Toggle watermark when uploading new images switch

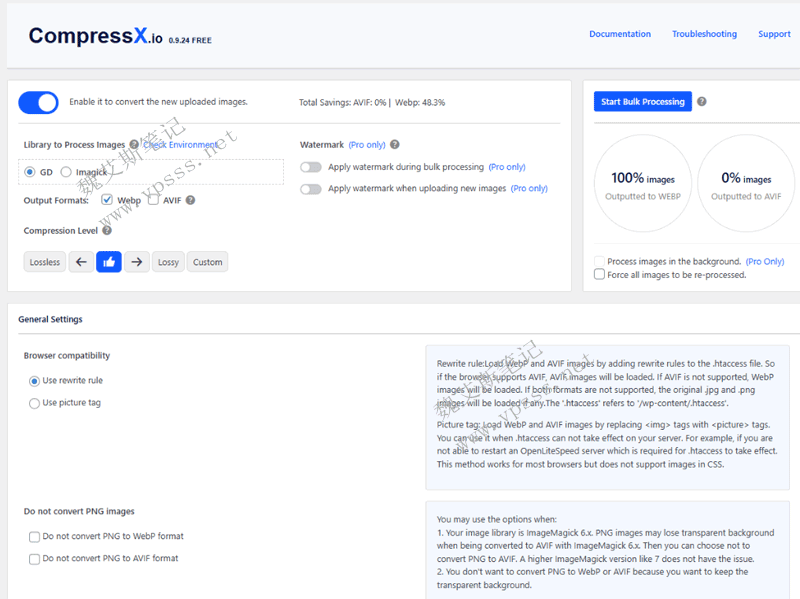pyautogui.click(x=311, y=189)
